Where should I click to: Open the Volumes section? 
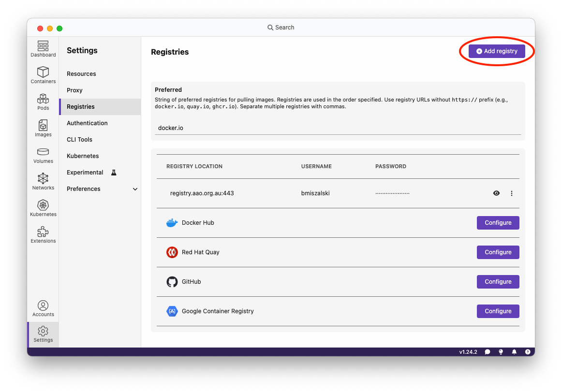coord(43,155)
